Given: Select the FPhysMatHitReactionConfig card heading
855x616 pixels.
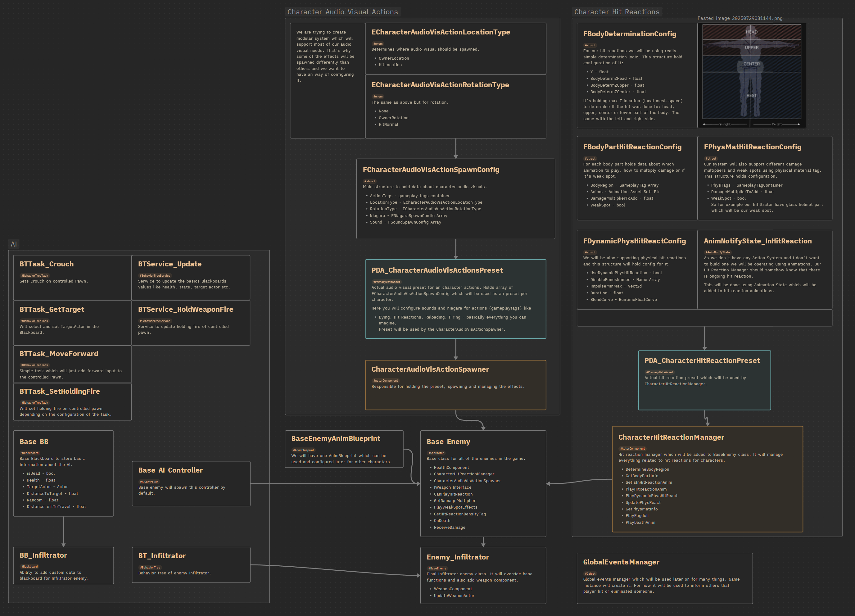Looking at the screenshot, I should point(753,147).
